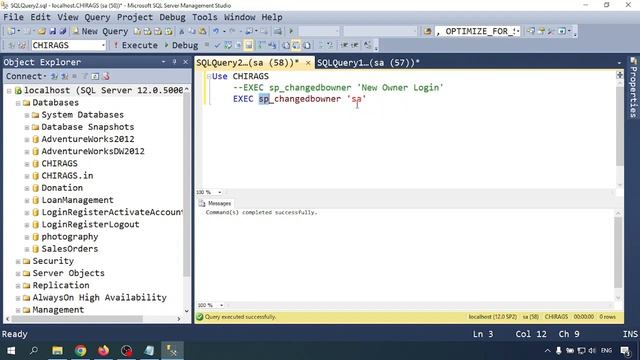Expand the AdventureWorks2012 database node
This screenshot has width=640, height=360.
point(27,140)
